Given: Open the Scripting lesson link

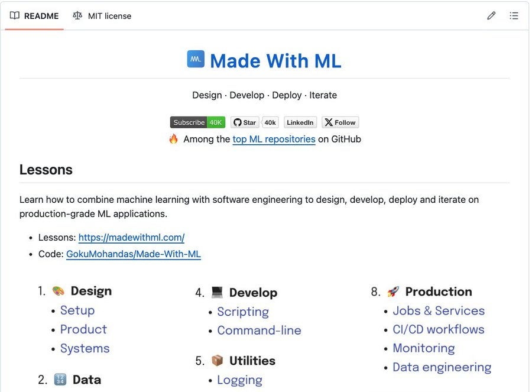Looking at the screenshot, I should (243, 312).
